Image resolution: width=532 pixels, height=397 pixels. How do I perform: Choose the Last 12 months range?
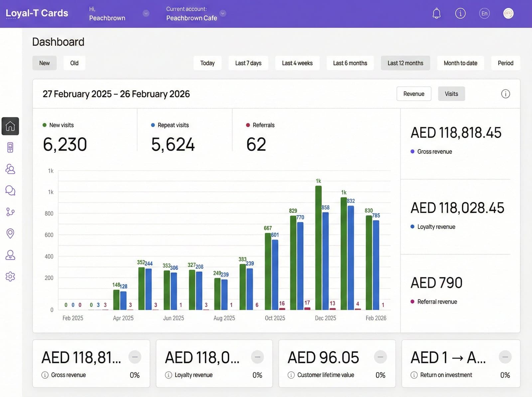(405, 63)
